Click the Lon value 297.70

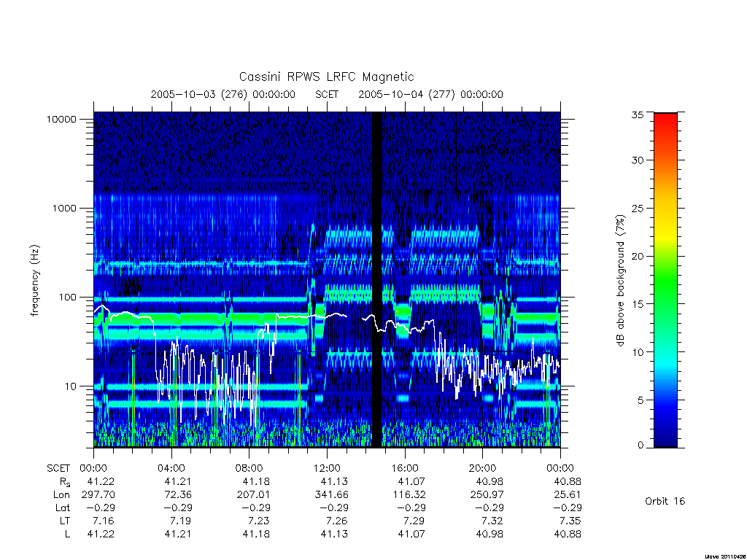tap(98, 495)
